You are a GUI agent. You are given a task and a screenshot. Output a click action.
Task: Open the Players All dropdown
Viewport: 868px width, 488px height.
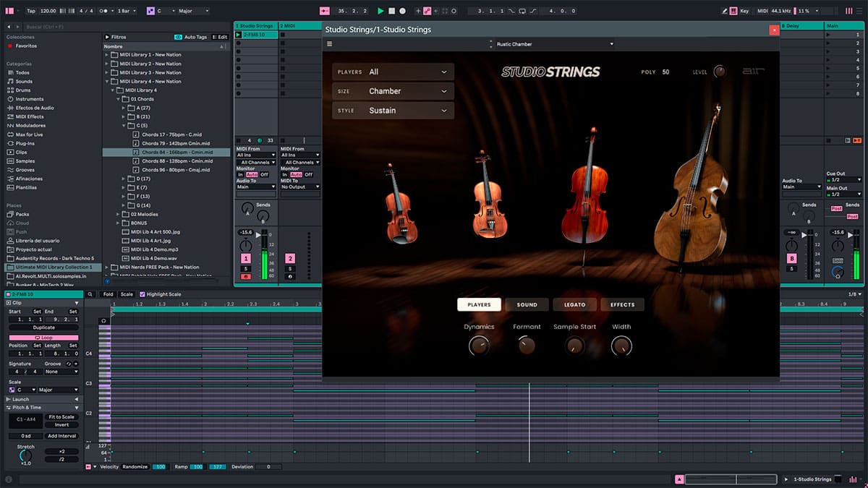[x=393, y=72]
